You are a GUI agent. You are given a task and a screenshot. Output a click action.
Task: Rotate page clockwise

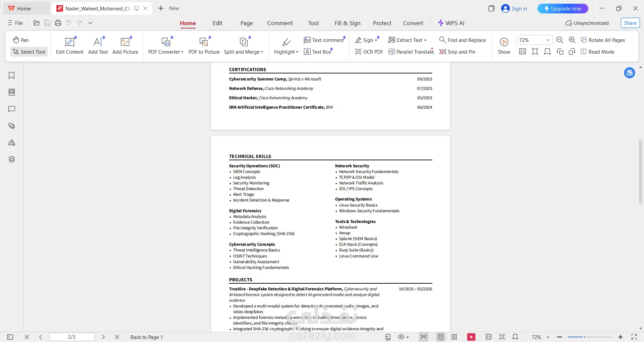pos(572,52)
